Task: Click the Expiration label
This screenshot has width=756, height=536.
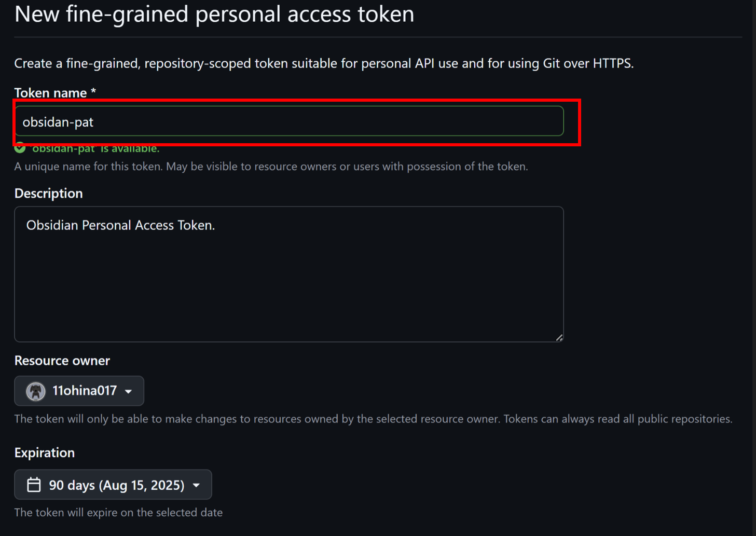Action: (x=45, y=452)
